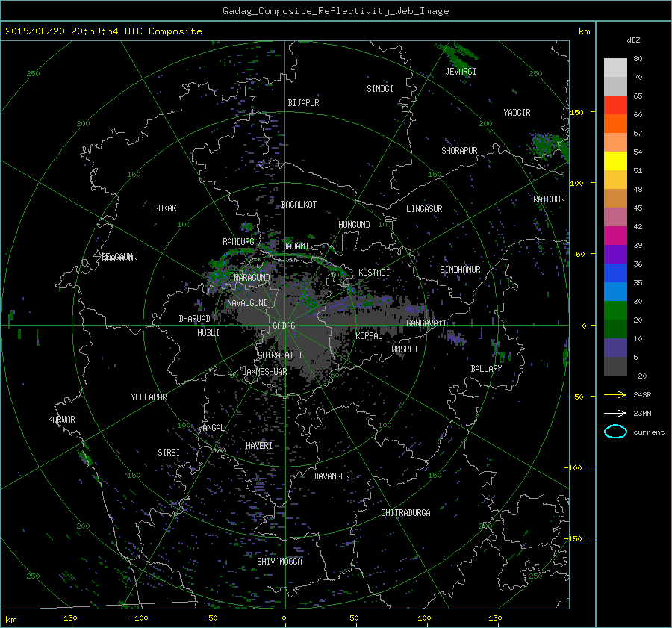
Task: Click the NARAGUND city label
Action: pos(252,277)
